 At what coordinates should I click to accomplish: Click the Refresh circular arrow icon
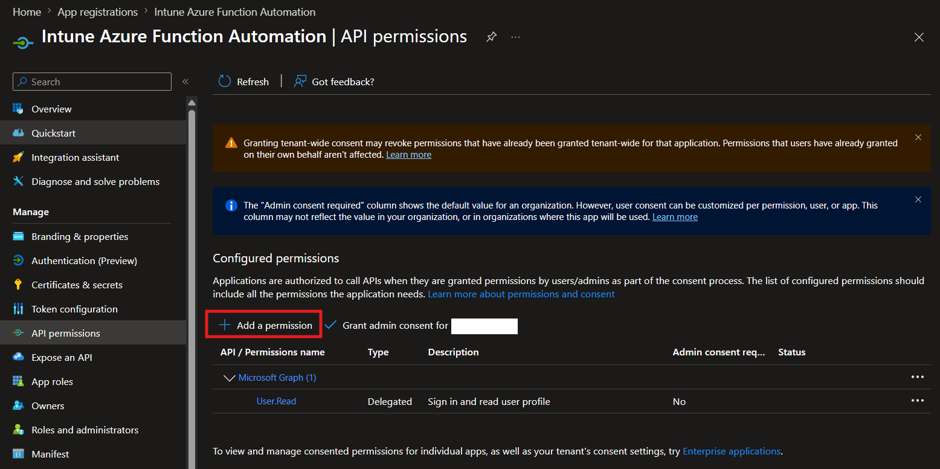coord(225,82)
